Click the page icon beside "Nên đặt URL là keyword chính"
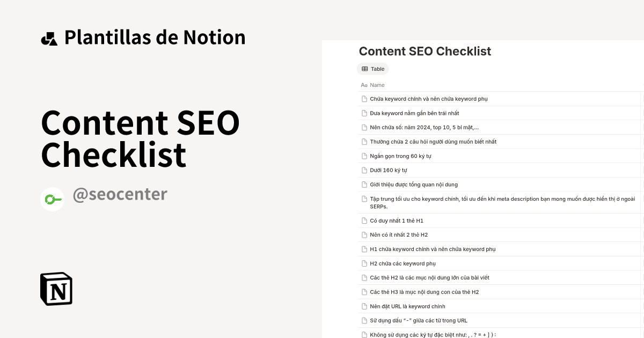The height and width of the screenshot is (338, 644). pos(364,306)
